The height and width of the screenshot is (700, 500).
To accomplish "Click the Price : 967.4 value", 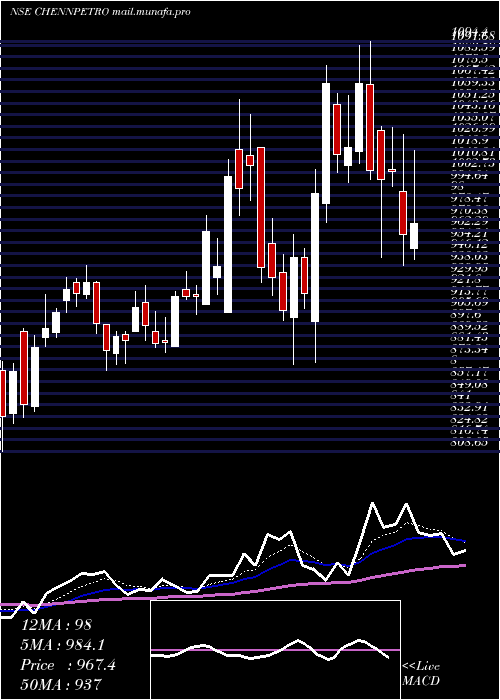I will (x=68, y=665).
